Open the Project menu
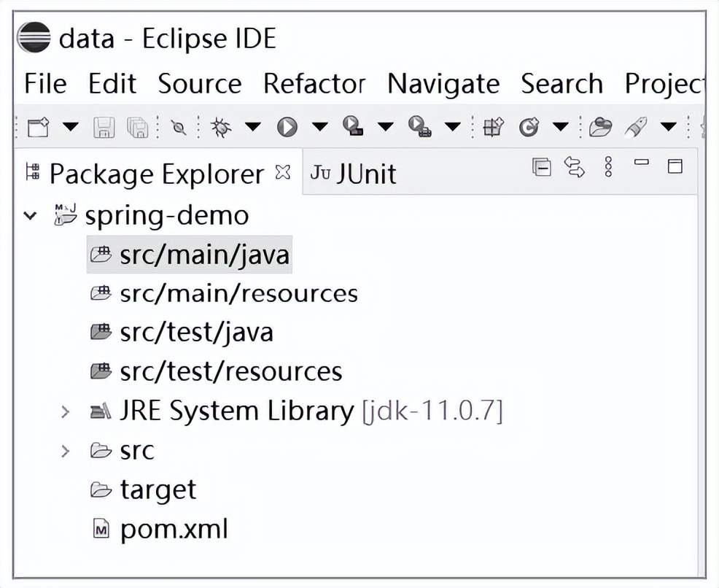This screenshot has width=719, height=588. pos(664,85)
